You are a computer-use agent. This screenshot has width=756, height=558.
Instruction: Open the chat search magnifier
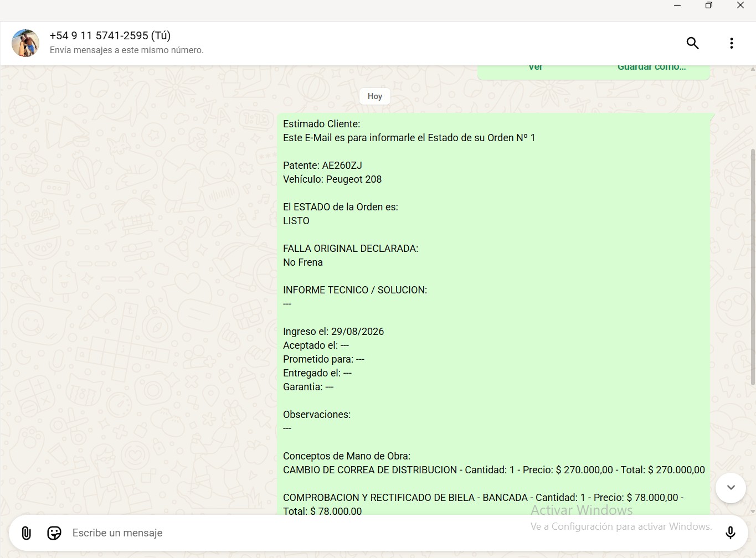point(692,43)
